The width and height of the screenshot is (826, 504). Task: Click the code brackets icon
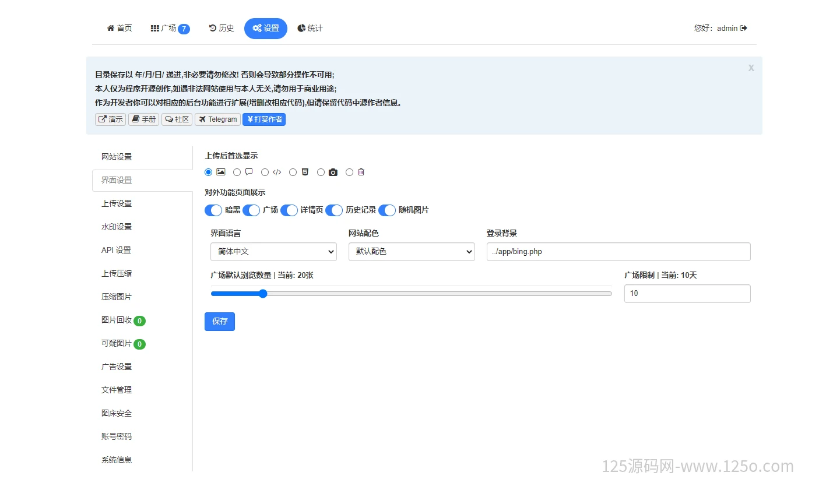[x=277, y=172]
